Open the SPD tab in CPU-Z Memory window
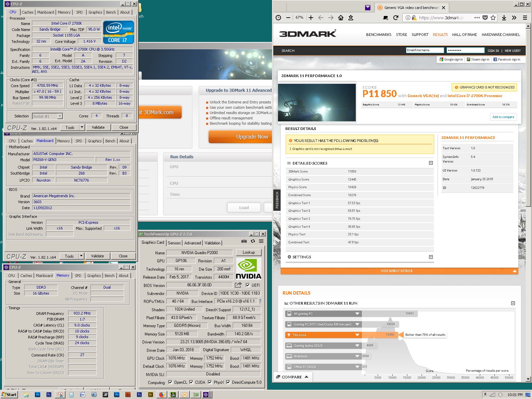The image size is (532, 399). 78,276
